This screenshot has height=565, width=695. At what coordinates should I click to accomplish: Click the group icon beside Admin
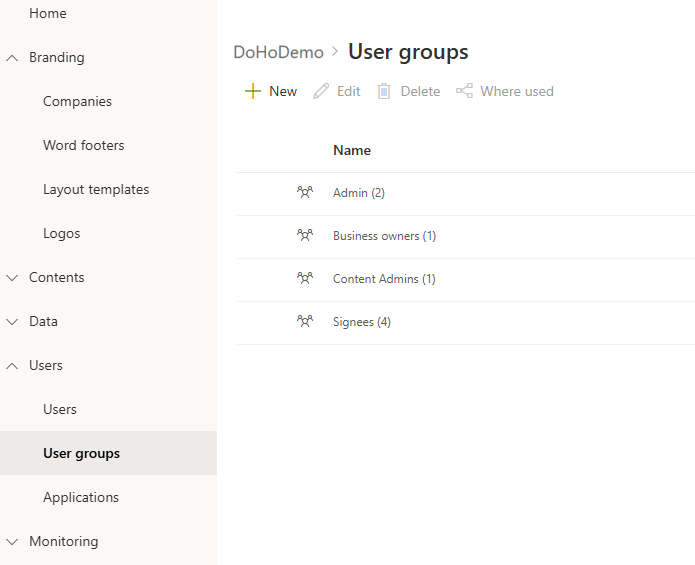tap(305, 193)
